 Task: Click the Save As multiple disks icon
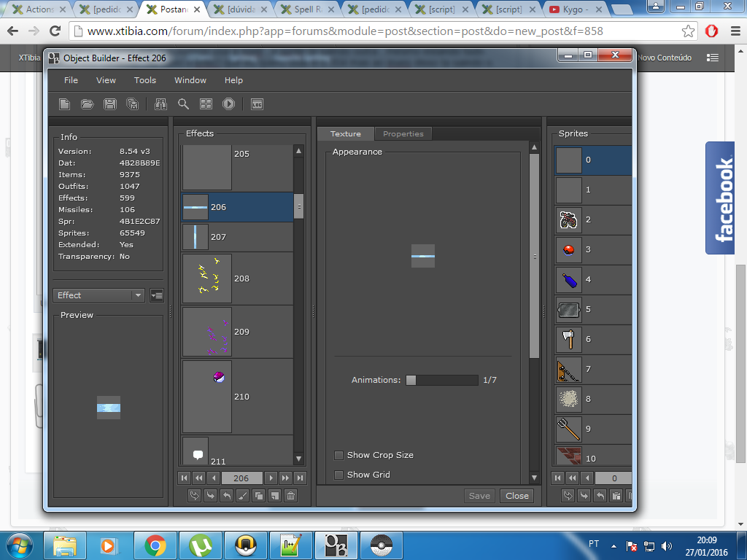pos(133,104)
